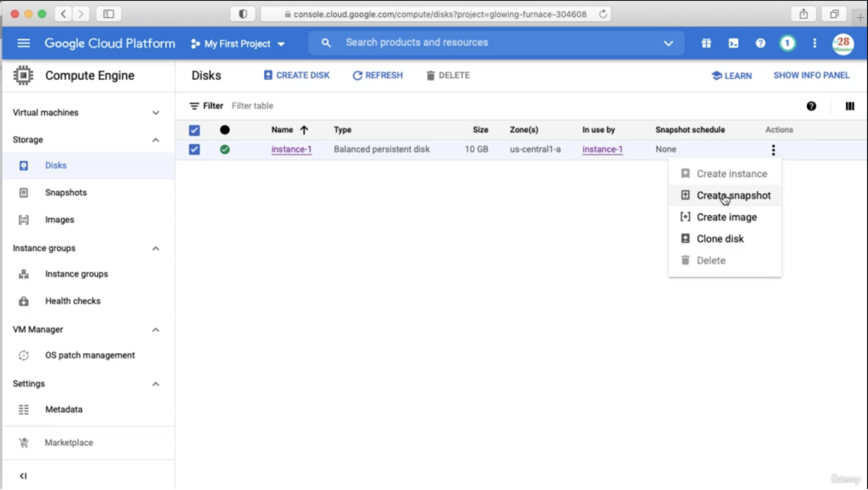Image resolution: width=868 pixels, height=490 pixels.
Task: Collapse the sidebar with the arrow icon
Action: pos(23,476)
